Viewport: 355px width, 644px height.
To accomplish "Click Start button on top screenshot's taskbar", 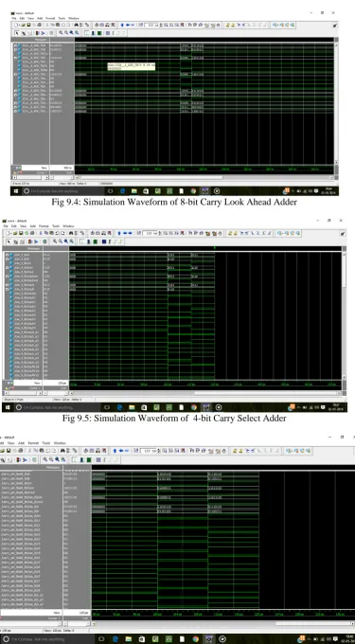I will click(x=16, y=191).
